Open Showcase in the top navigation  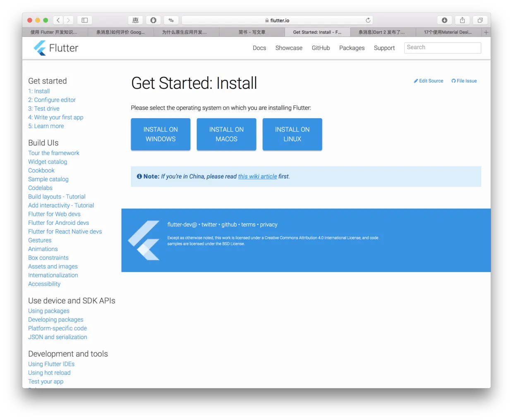click(x=289, y=48)
